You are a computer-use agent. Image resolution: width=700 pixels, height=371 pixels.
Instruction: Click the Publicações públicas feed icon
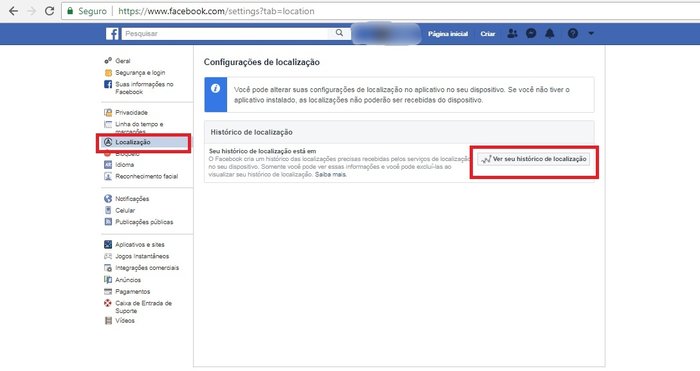108,222
